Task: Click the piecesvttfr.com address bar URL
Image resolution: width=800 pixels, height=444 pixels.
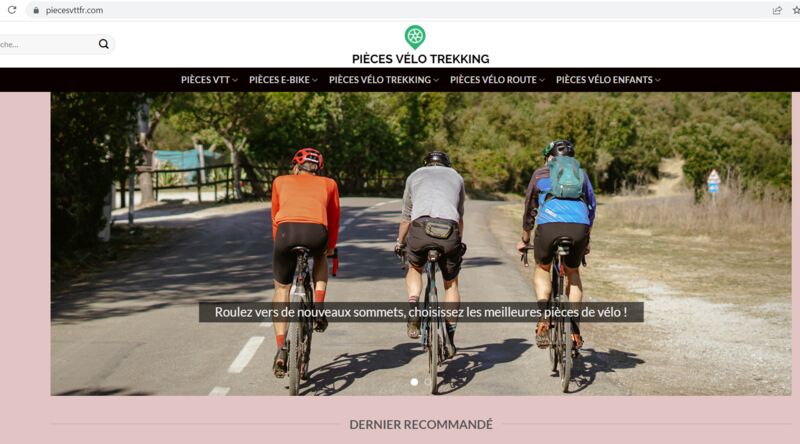Action: (74, 10)
